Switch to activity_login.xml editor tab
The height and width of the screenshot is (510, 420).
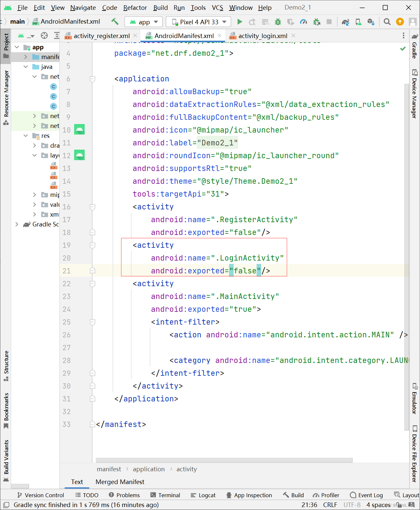(262, 36)
